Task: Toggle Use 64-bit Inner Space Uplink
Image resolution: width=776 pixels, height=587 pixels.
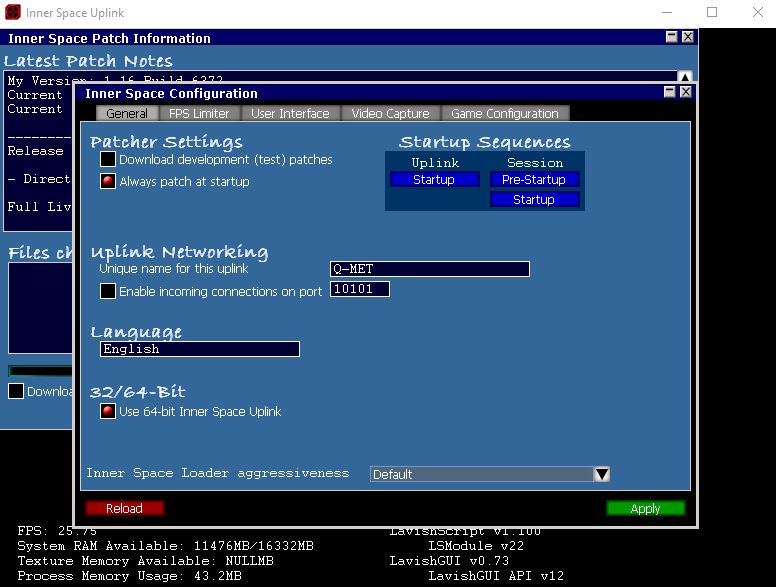Action: [108, 411]
